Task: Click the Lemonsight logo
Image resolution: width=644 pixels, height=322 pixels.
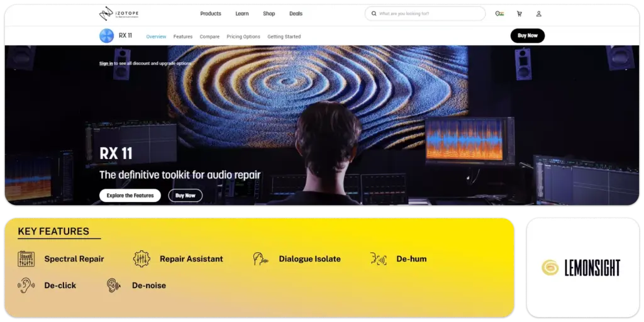Action: [580, 268]
